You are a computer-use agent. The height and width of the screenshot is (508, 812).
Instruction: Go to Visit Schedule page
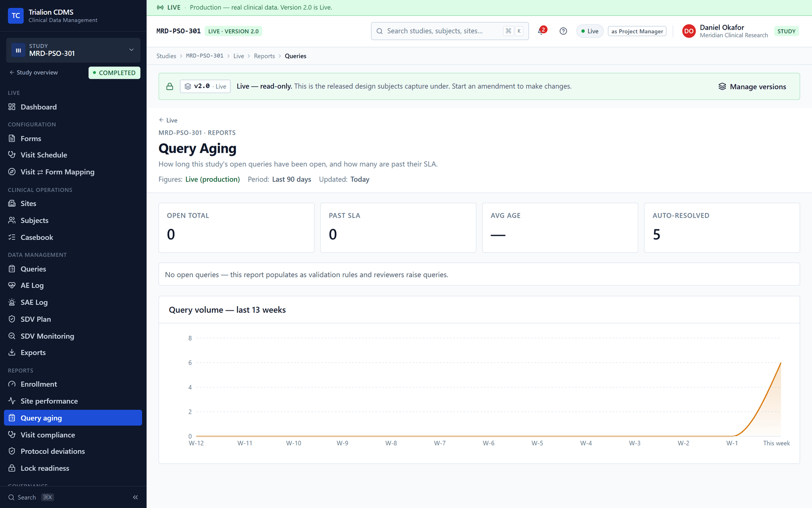(x=73, y=155)
